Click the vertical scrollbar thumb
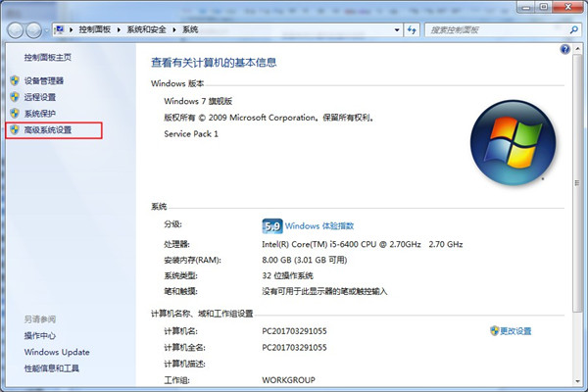This screenshot has width=588, height=392. 577,182
